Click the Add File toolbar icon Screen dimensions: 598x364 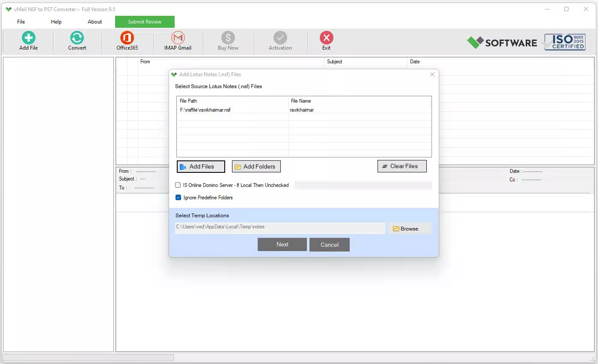click(29, 38)
